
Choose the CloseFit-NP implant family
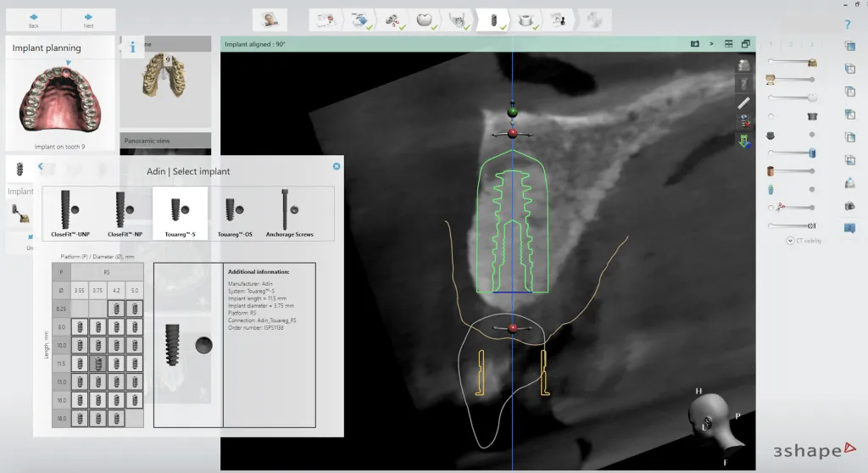pos(125,214)
